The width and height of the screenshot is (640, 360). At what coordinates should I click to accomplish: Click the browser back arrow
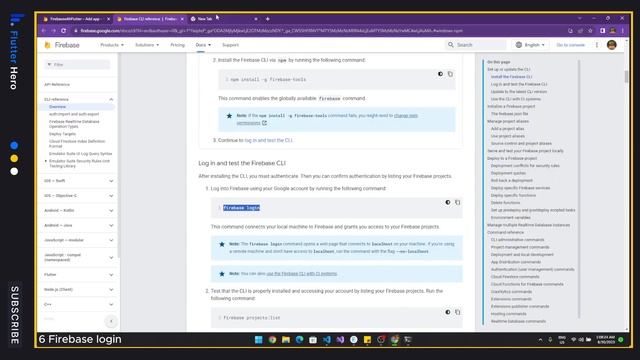(x=44, y=31)
